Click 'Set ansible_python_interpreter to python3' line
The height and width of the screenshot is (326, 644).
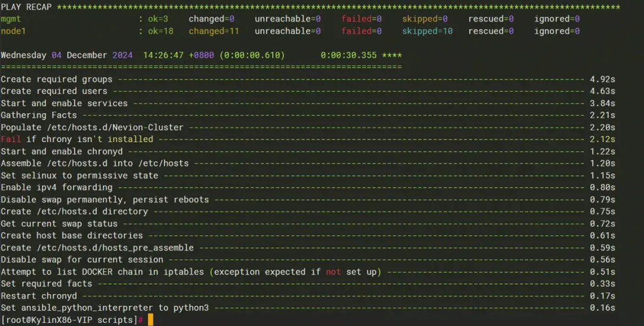(x=308, y=307)
